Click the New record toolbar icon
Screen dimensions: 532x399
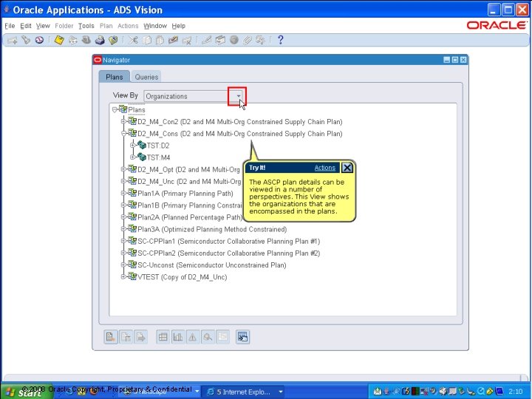(13, 41)
